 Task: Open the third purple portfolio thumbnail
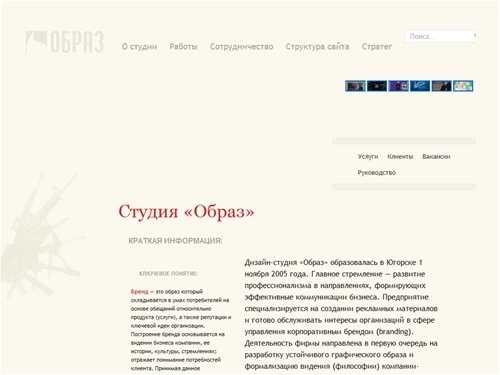click(398, 86)
